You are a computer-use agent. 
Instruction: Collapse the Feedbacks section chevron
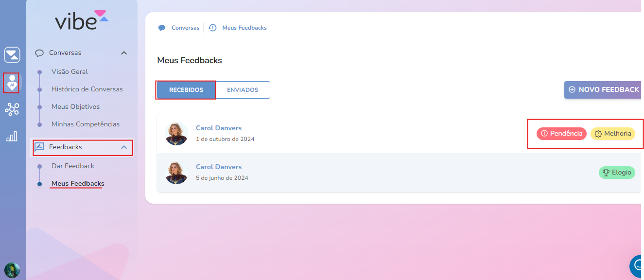click(124, 147)
